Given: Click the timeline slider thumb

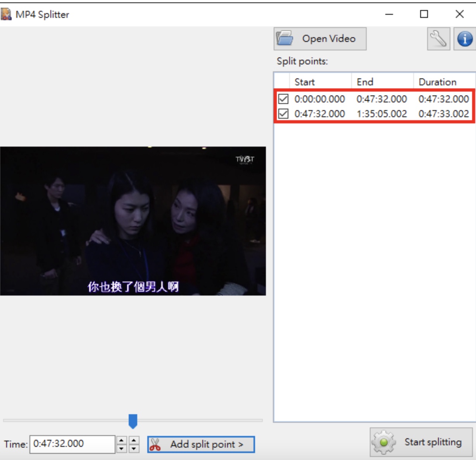Looking at the screenshot, I should click(x=133, y=421).
